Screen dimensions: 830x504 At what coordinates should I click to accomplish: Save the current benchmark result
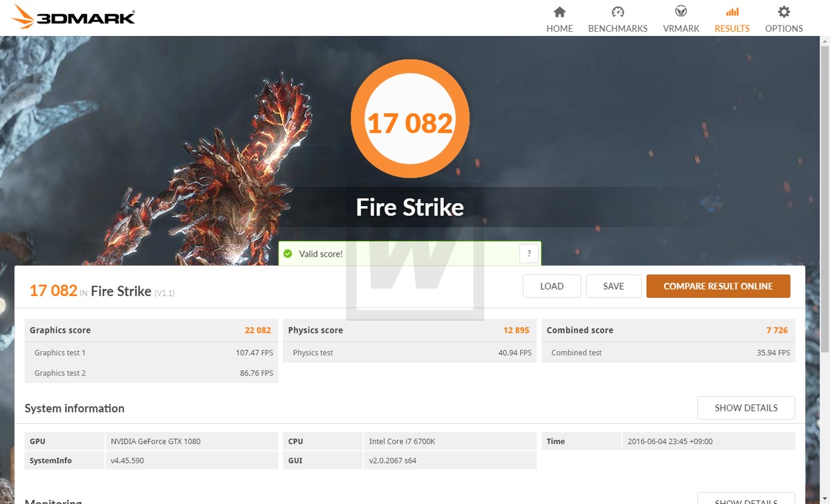614,286
